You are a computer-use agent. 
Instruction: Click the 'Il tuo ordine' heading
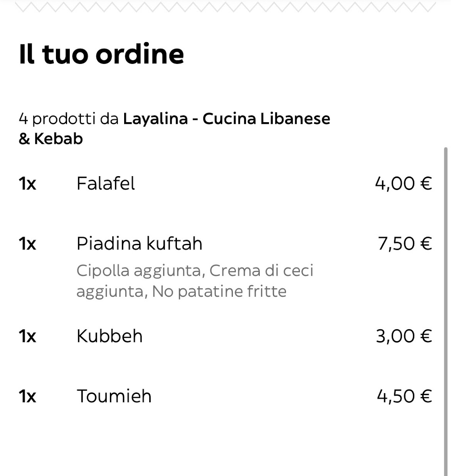[101, 54]
